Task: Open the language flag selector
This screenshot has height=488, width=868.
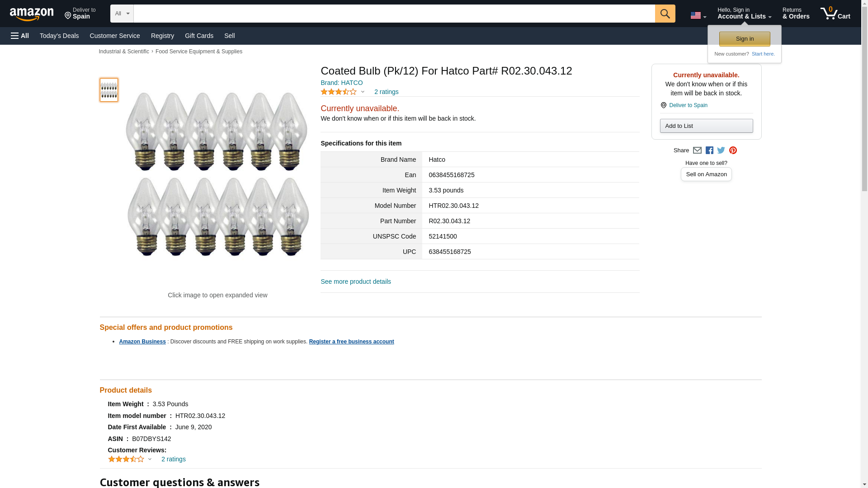Action: [x=698, y=15]
